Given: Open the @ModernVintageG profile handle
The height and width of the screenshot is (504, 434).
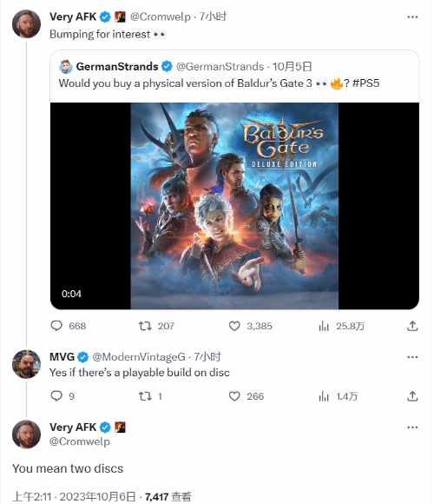Looking at the screenshot, I should 139,357.
